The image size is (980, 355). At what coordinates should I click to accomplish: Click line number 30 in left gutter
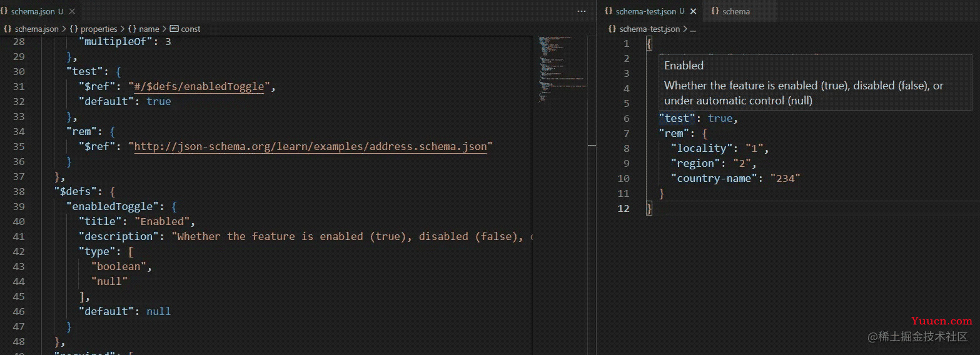(x=19, y=71)
